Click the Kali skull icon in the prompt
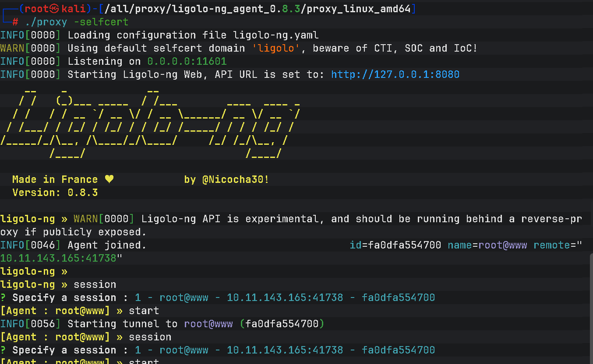 click(54, 9)
